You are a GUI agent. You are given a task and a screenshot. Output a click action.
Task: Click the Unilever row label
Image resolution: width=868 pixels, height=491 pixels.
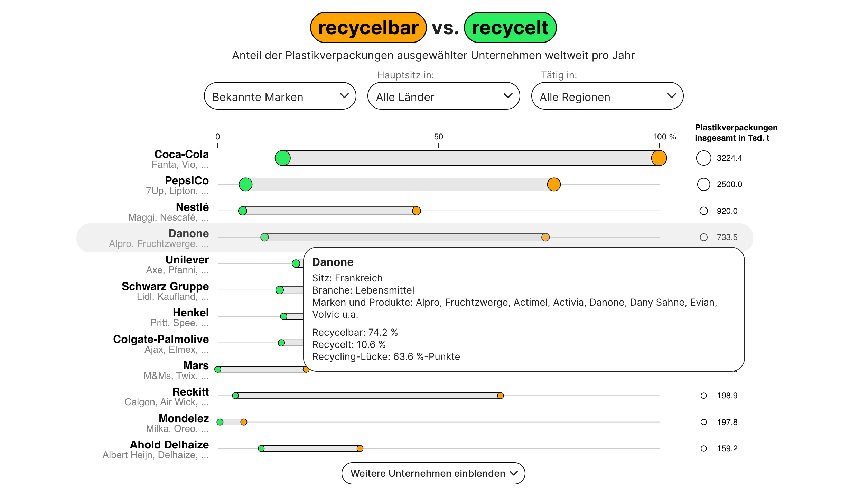pyautogui.click(x=187, y=260)
